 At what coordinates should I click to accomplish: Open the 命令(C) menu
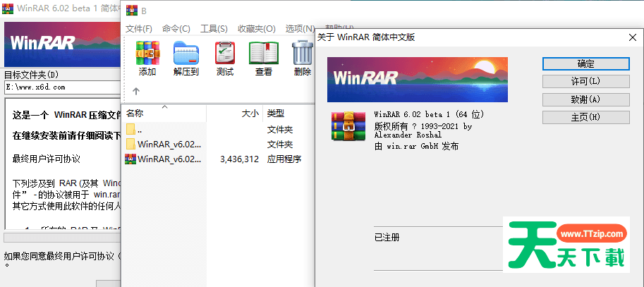[x=176, y=29]
